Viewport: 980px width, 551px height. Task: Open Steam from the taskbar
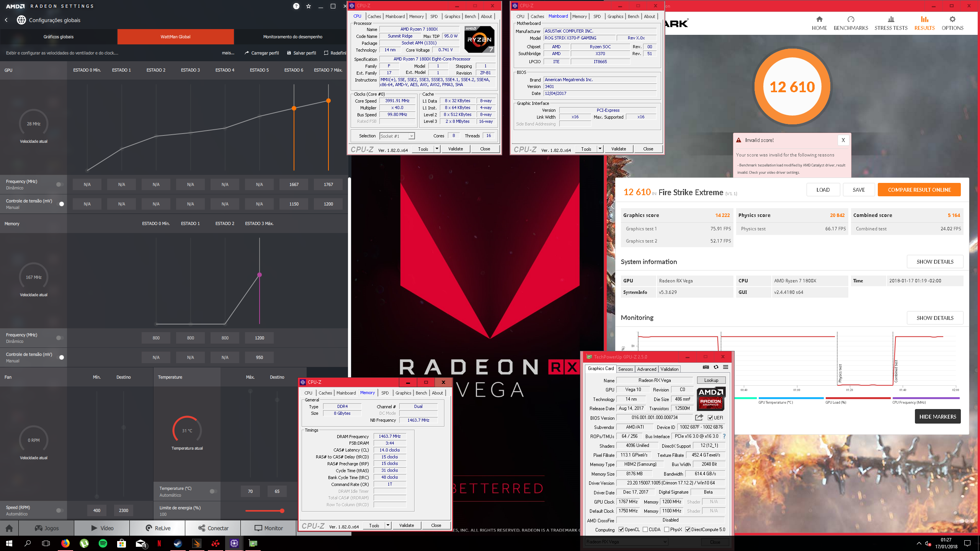pyautogui.click(x=178, y=543)
